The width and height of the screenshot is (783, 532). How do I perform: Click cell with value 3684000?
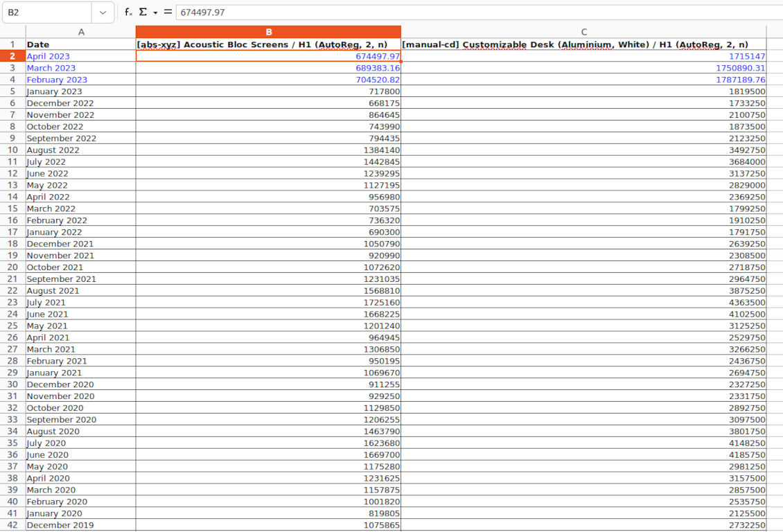583,161
